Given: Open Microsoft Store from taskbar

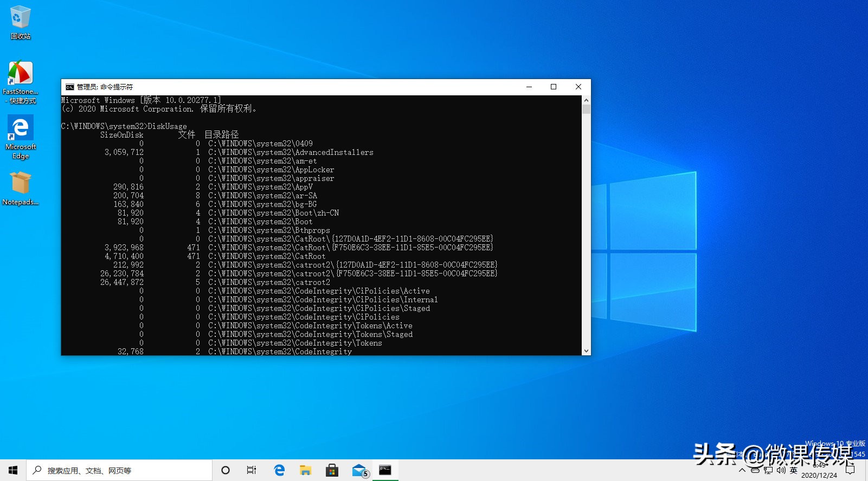Looking at the screenshot, I should click(332, 470).
